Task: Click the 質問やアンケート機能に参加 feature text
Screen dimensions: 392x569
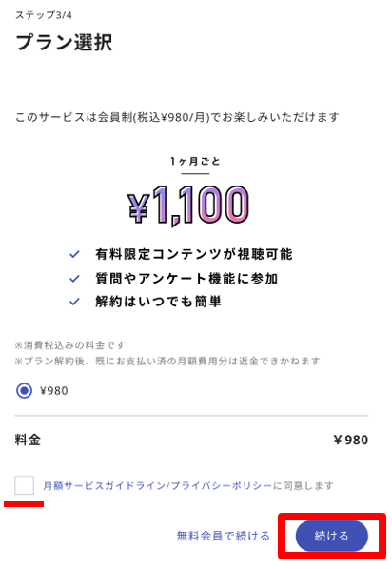Action: pos(186,279)
